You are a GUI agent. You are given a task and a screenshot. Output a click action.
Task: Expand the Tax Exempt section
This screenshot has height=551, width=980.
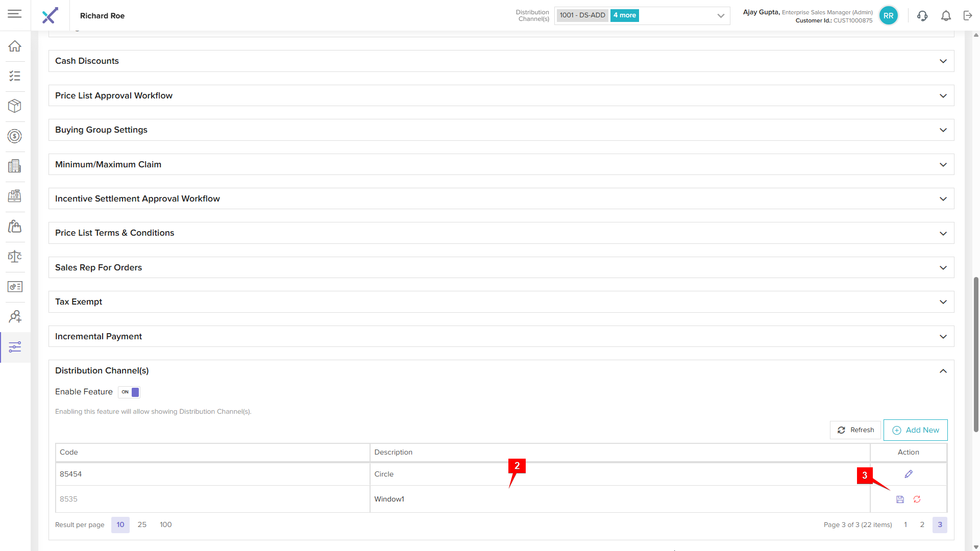(943, 302)
